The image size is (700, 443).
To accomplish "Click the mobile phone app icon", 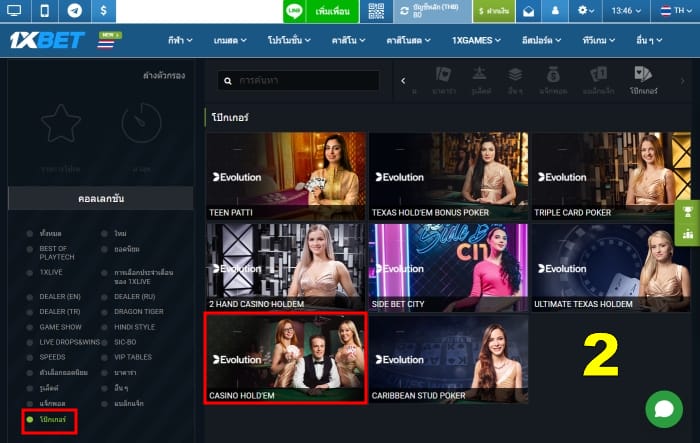I will coord(45,11).
